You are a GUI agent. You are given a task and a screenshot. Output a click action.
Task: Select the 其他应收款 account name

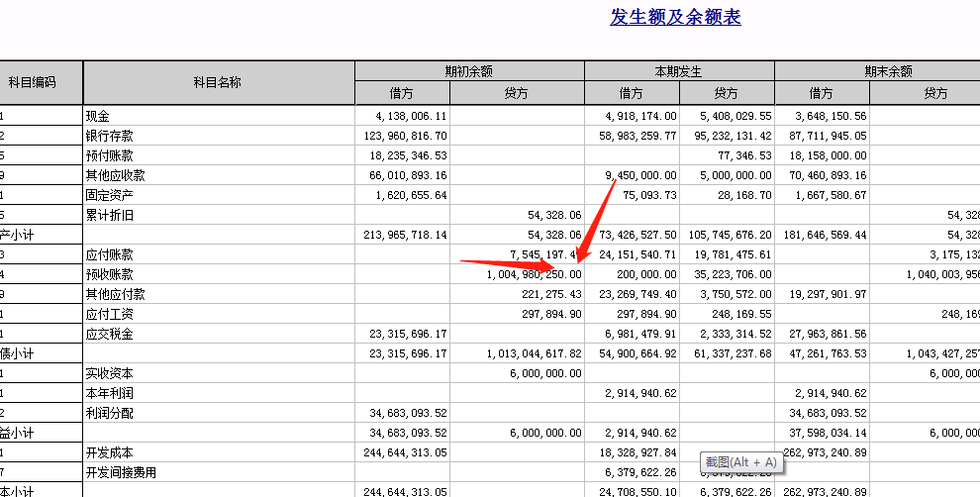click(115, 175)
